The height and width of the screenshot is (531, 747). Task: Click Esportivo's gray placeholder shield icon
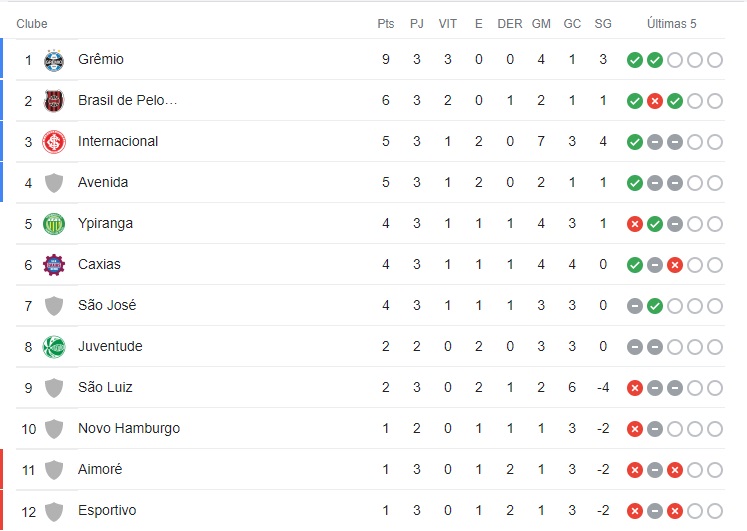pyautogui.click(x=54, y=511)
